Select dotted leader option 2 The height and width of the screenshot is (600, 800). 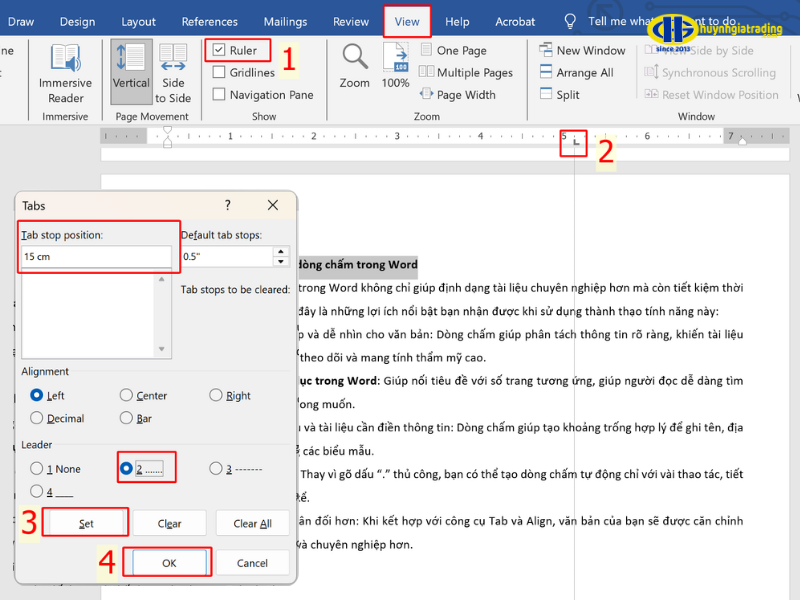126,468
